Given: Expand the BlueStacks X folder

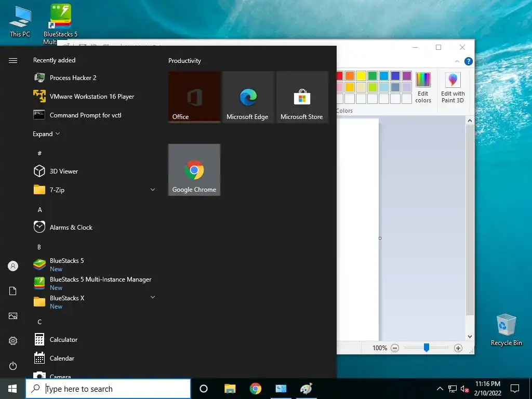Looking at the screenshot, I should (153, 297).
